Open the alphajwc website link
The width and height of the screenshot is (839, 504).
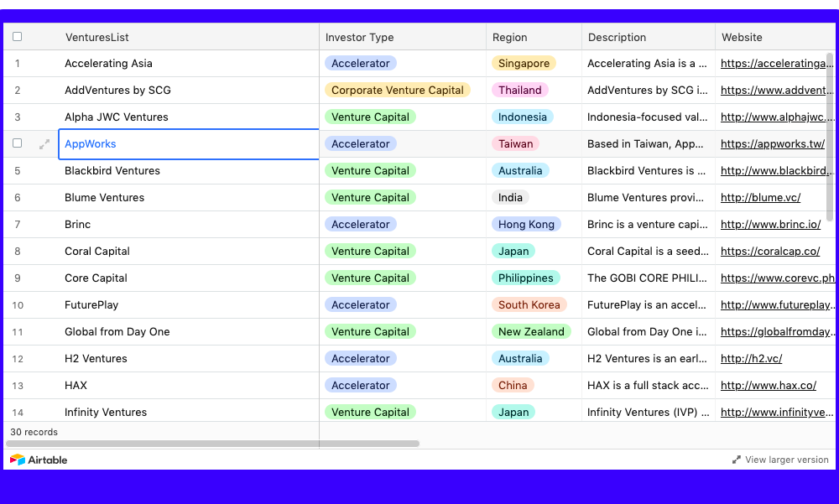(777, 117)
